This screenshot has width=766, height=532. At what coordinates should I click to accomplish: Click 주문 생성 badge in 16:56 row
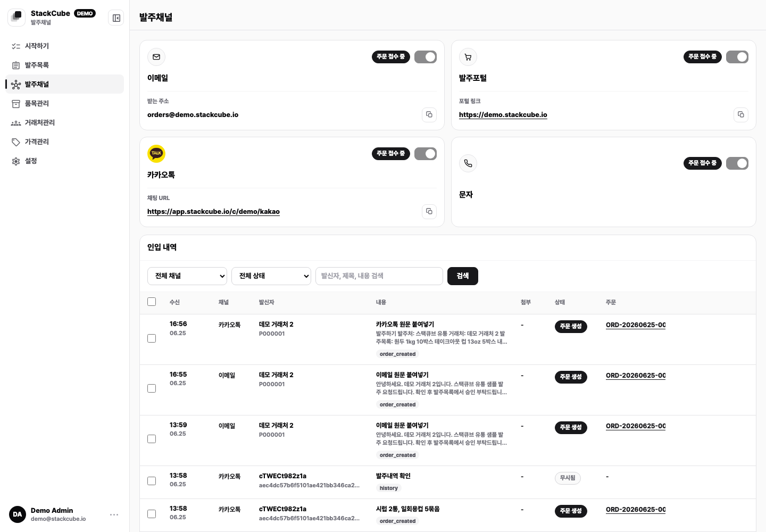571,327
